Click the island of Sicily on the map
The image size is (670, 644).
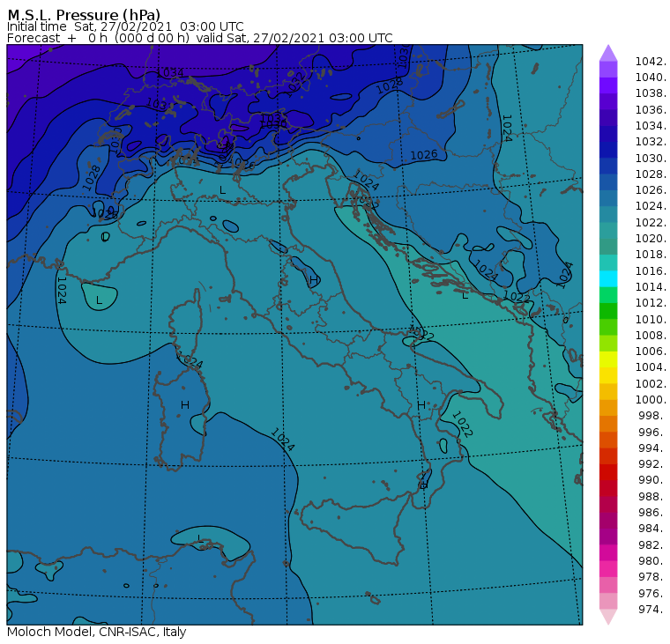point(354,528)
